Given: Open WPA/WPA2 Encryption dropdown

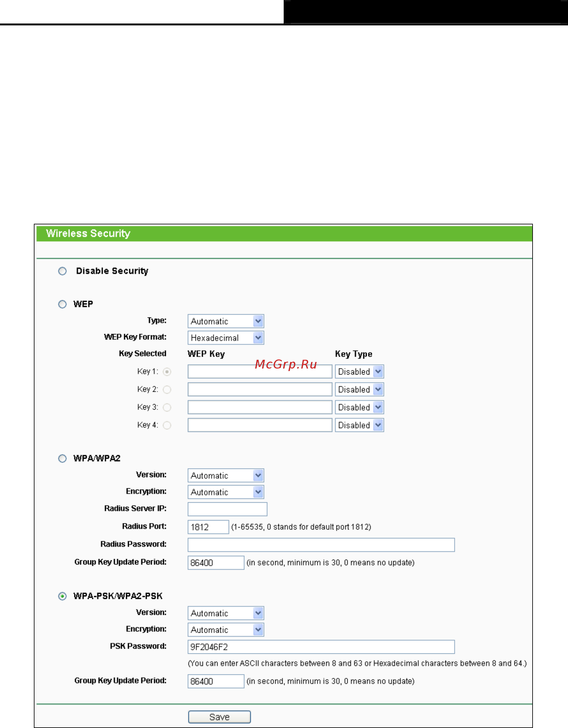Looking at the screenshot, I should pyautogui.click(x=226, y=492).
